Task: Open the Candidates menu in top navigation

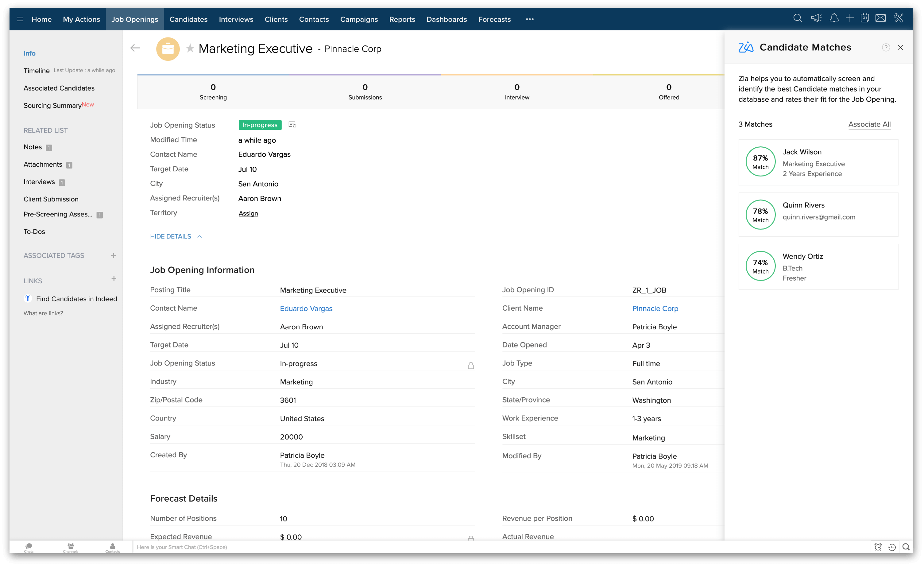Action: [x=188, y=18]
